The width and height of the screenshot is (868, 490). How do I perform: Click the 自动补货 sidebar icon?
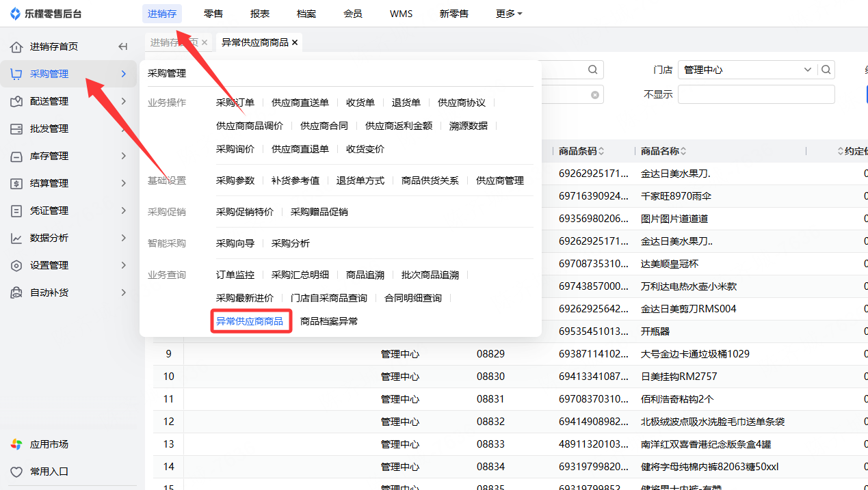(16, 292)
